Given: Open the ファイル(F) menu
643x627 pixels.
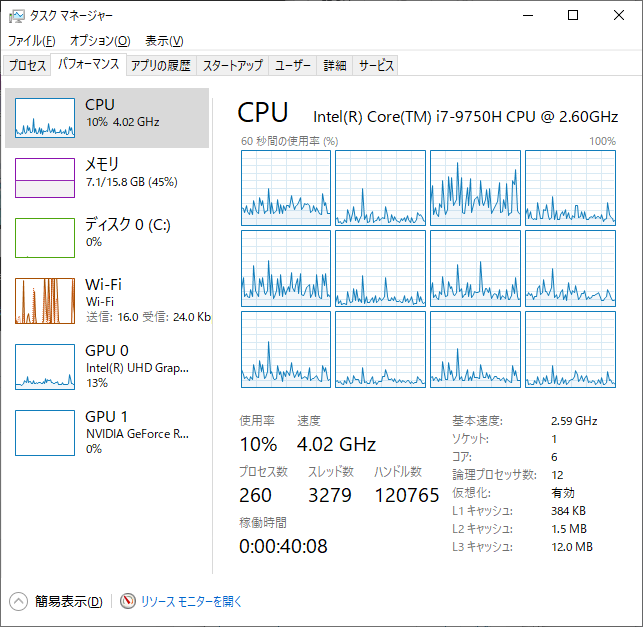Looking at the screenshot, I should [32, 41].
